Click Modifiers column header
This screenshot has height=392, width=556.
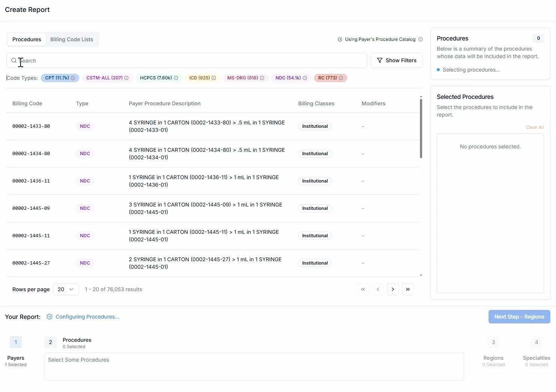tap(373, 103)
